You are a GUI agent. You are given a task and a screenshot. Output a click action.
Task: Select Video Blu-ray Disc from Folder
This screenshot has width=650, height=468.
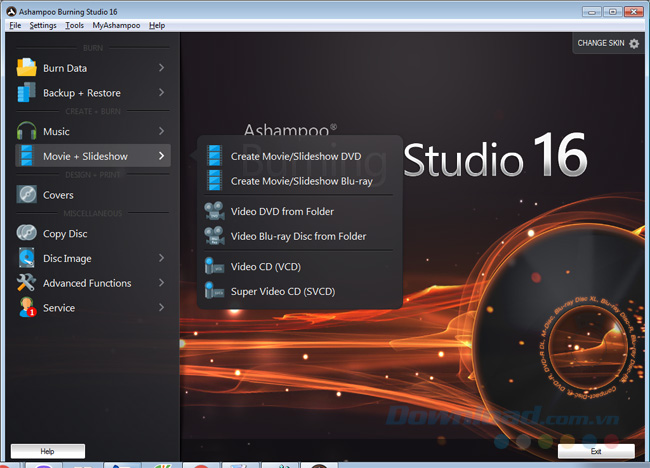click(298, 236)
